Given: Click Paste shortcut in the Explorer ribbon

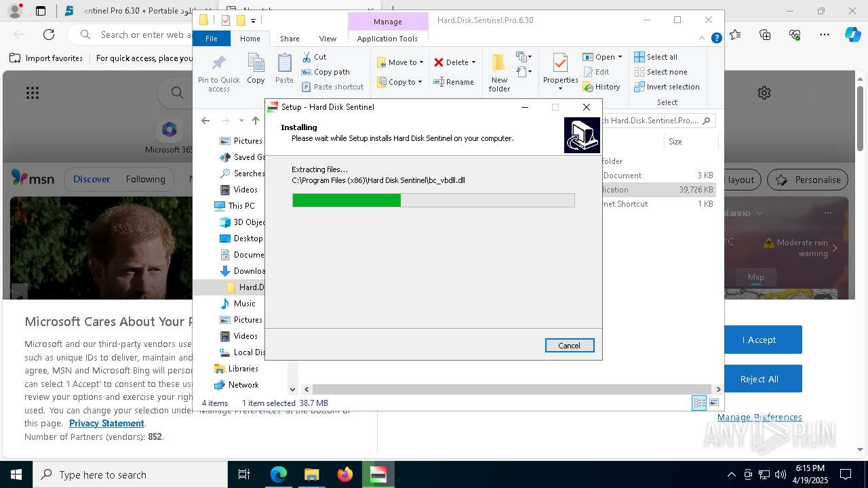Looking at the screenshot, I should (332, 87).
